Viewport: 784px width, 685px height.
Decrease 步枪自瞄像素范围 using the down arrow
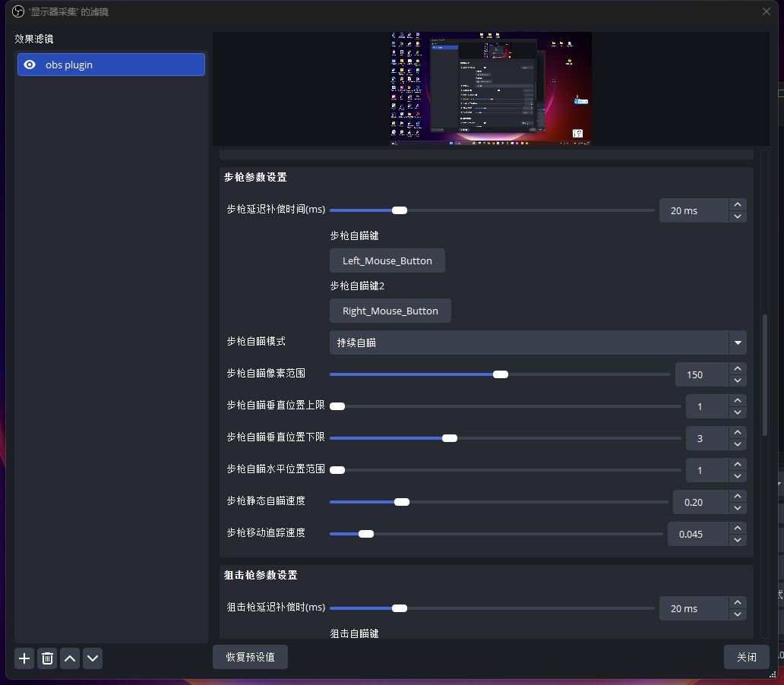[737, 380]
